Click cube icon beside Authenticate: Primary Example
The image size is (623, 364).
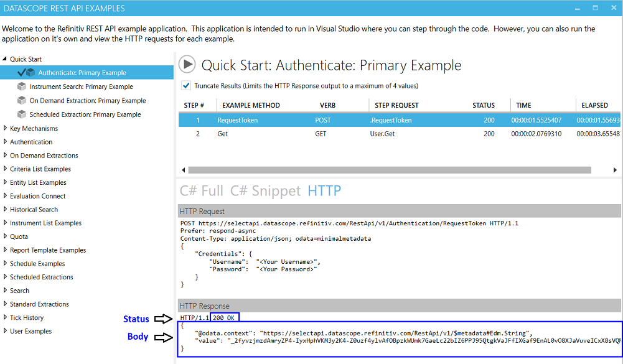click(x=30, y=73)
